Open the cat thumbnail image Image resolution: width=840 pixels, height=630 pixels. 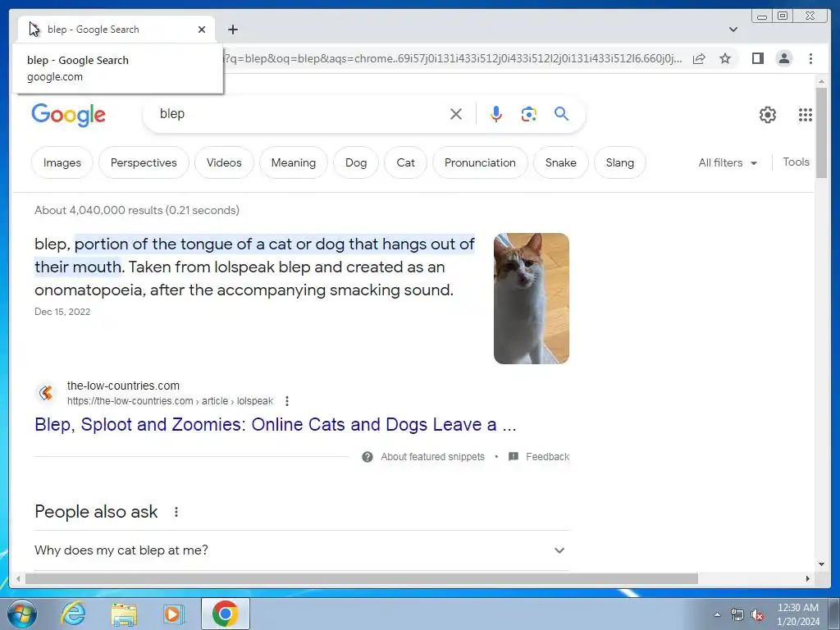[531, 299]
